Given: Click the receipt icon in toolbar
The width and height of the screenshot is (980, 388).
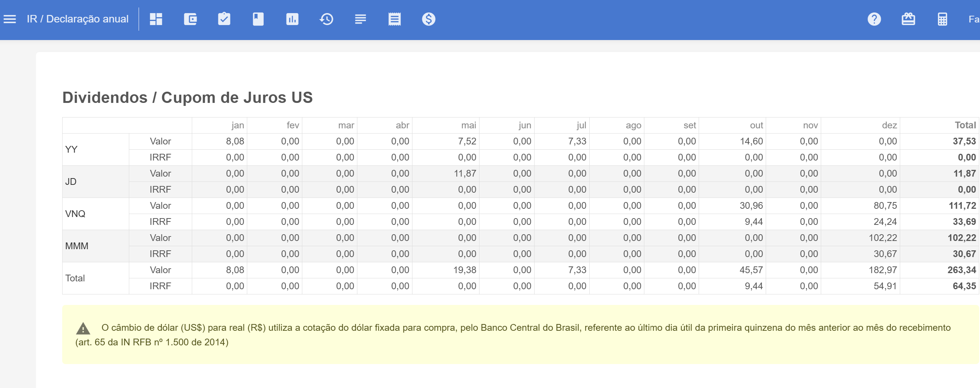Looking at the screenshot, I should pyautogui.click(x=394, y=19).
